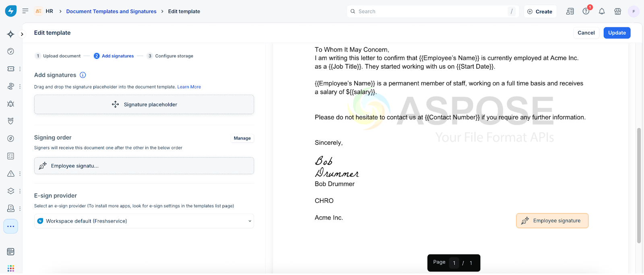The image size is (644, 275).
Task: Open the Dashboard gauge icon in sidebar
Action: 11,51
